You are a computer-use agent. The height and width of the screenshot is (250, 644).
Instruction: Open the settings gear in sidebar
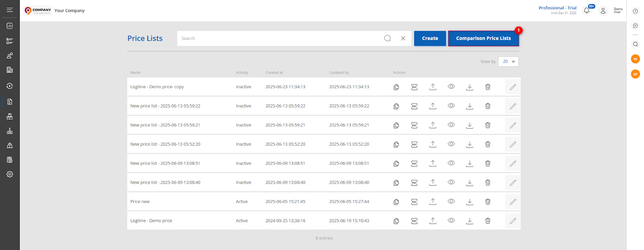pos(10,174)
